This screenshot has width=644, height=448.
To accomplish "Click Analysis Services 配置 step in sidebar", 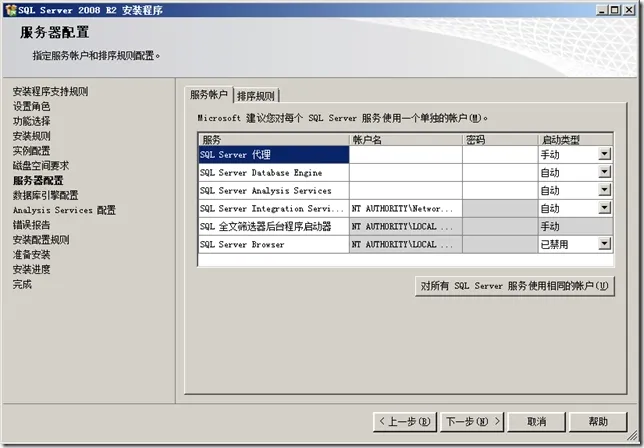I will coord(64,210).
